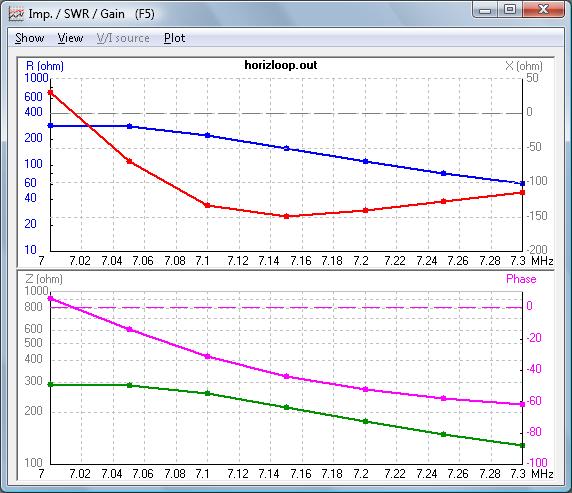Click the horizloop.out chart title

click(281, 65)
